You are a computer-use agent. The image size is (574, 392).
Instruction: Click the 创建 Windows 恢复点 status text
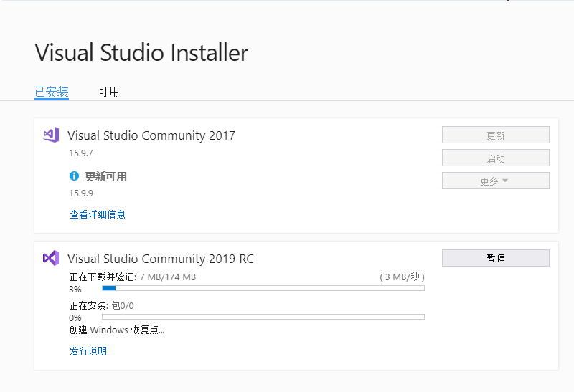[117, 330]
